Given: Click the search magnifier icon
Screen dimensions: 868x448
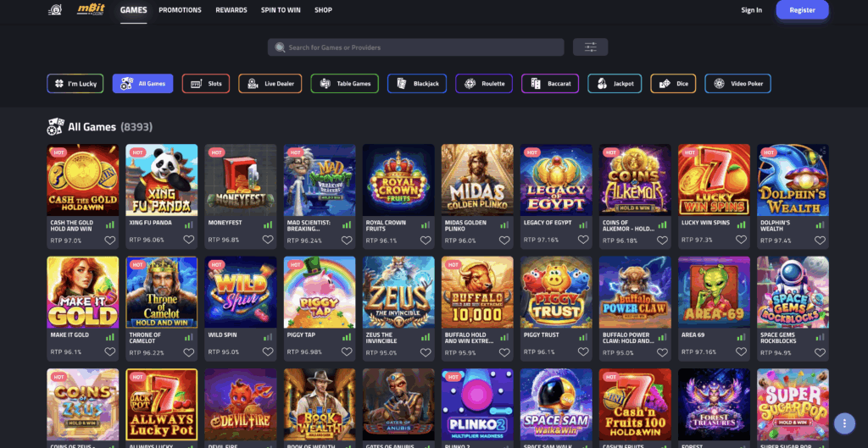Looking at the screenshot, I should click(x=280, y=47).
